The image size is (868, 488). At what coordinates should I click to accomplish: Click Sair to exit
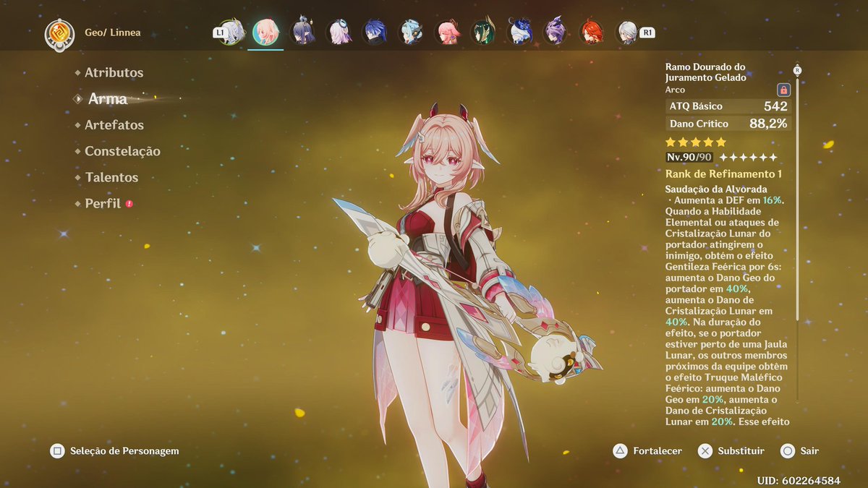tap(809, 451)
